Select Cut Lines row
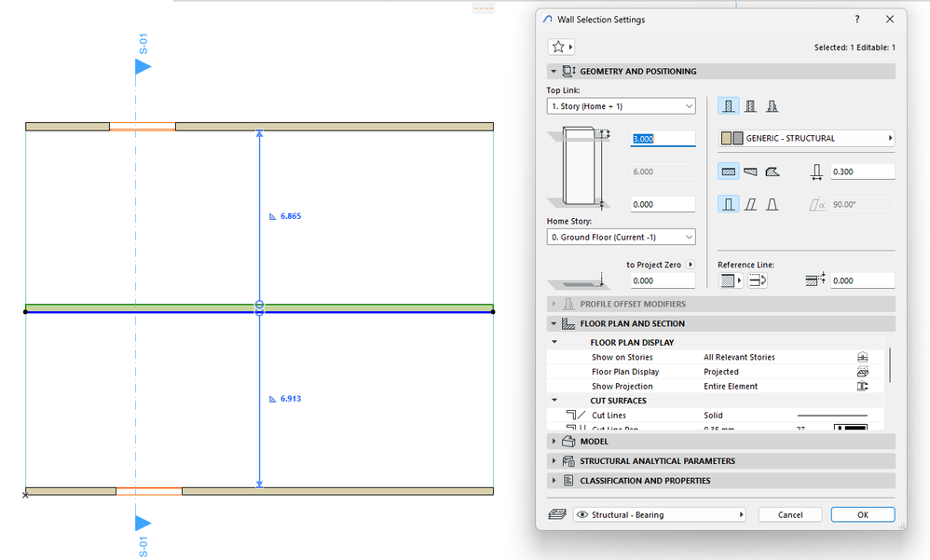 tap(715, 416)
